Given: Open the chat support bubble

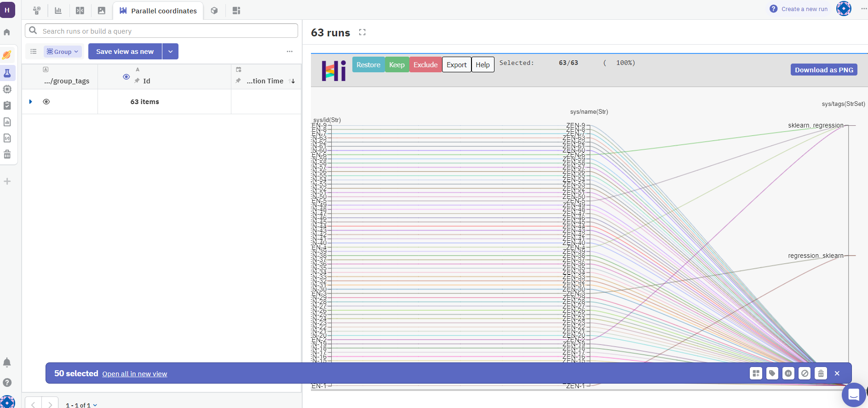Looking at the screenshot, I should click(854, 395).
